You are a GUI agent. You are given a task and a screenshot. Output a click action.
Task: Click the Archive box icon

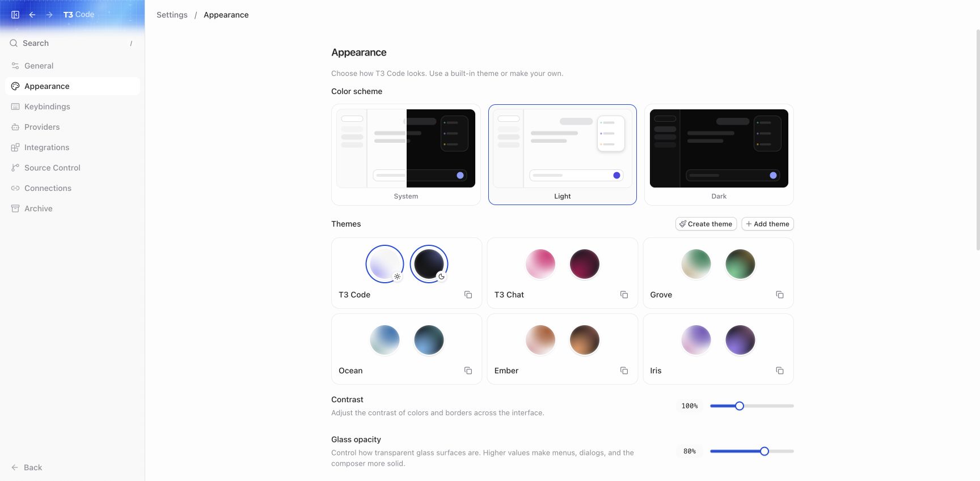15,208
